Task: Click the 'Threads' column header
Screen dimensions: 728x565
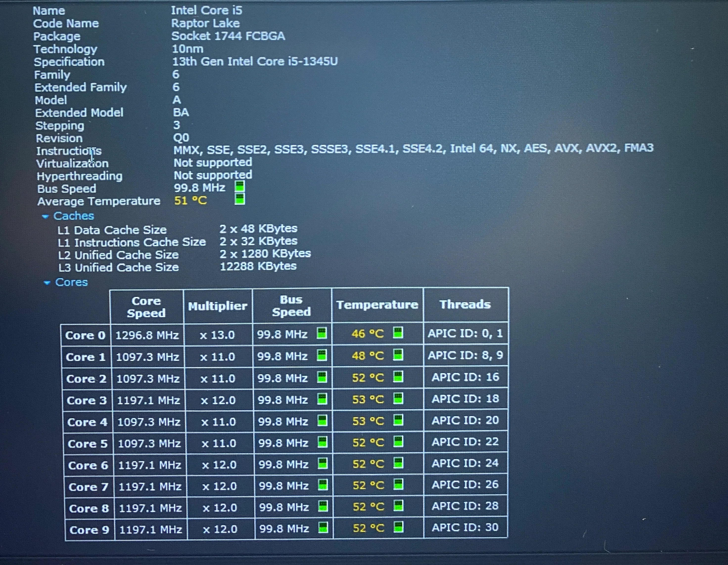Action: click(465, 304)
